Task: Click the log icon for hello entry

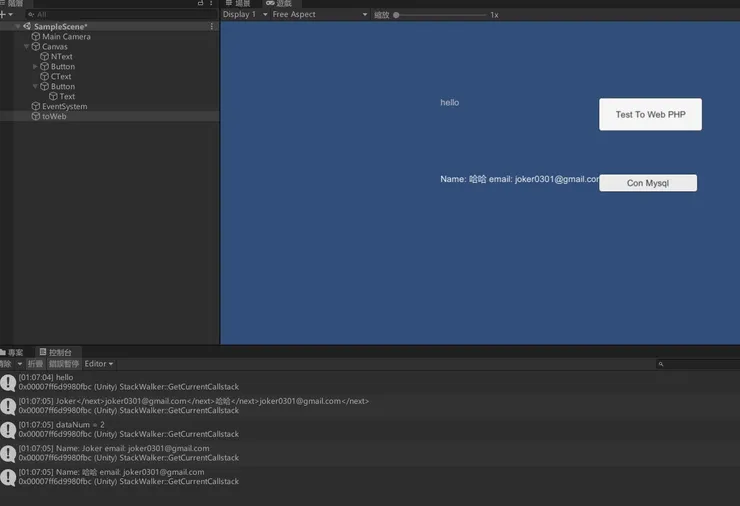Action: point(8,382)
